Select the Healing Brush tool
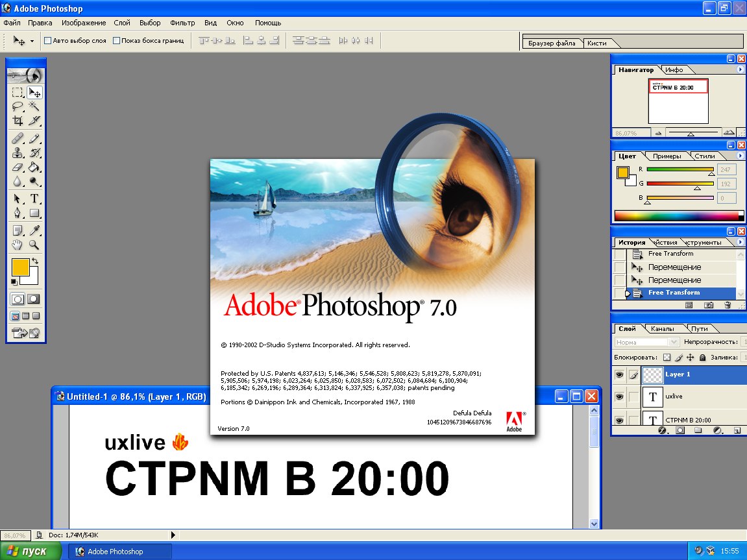This screenshot has height=560, width=747. tap(18, 139)
